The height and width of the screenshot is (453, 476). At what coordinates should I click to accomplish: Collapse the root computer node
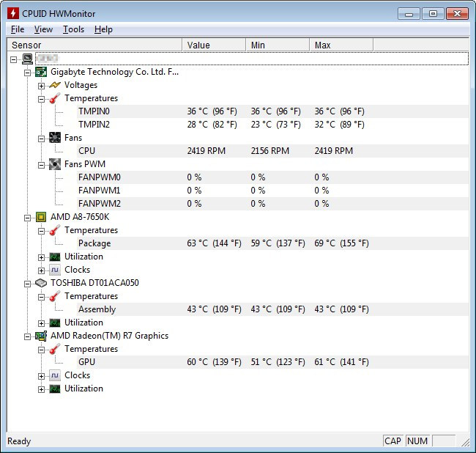tap(13, 59)
